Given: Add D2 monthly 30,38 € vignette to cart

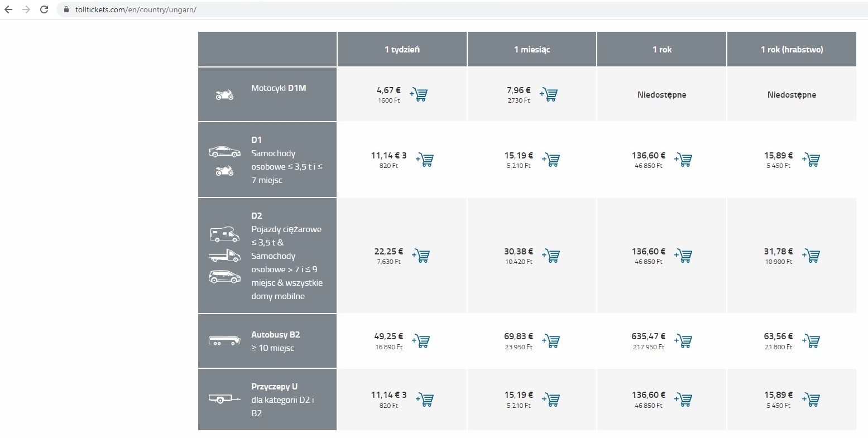Looking at the screenshot, I should [552, 256].
